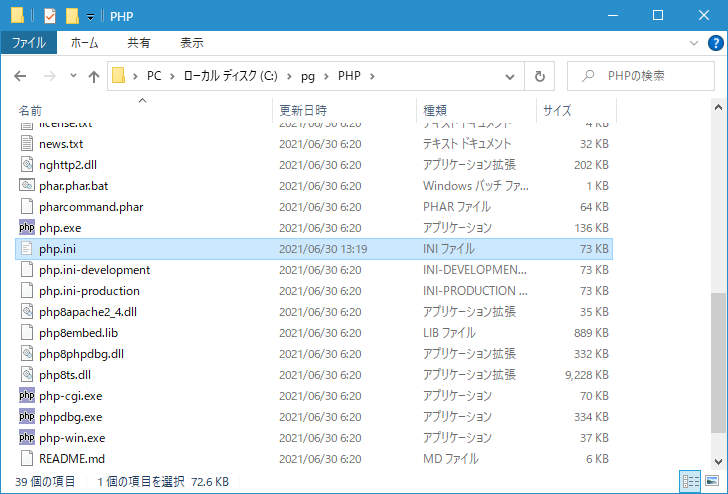This screenshot has height=494, width=728.
Task: Click the vertical scrollbar thumb
Action: point(718,363)
